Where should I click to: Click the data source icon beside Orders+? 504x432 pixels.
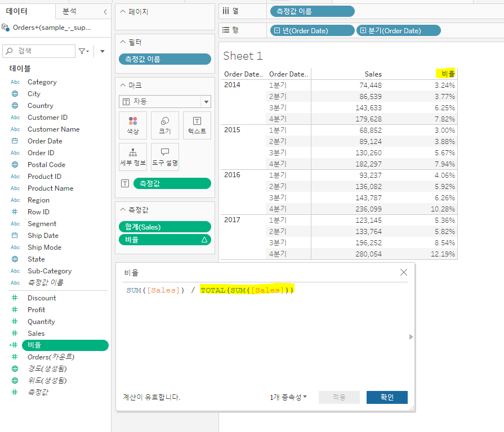click(6, 27)
